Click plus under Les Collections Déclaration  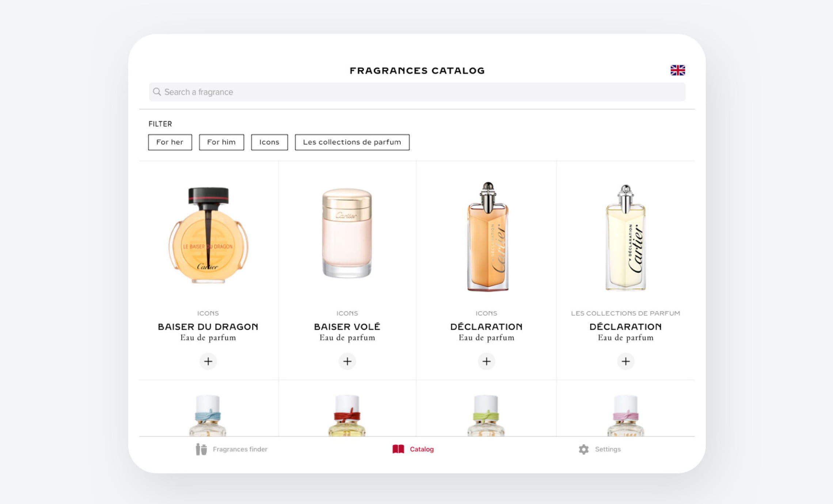[625, 361]
